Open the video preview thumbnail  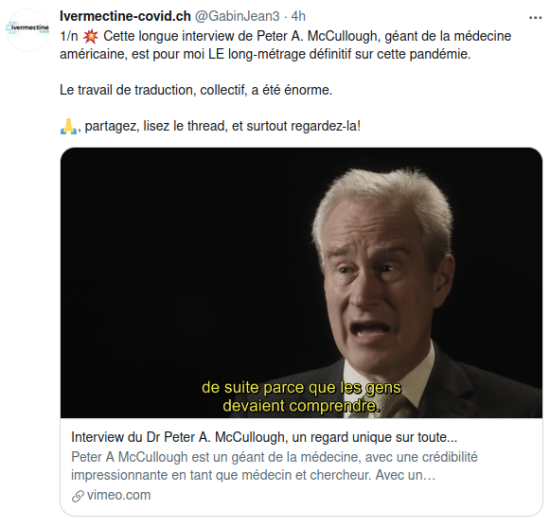[x=301, y=283]
